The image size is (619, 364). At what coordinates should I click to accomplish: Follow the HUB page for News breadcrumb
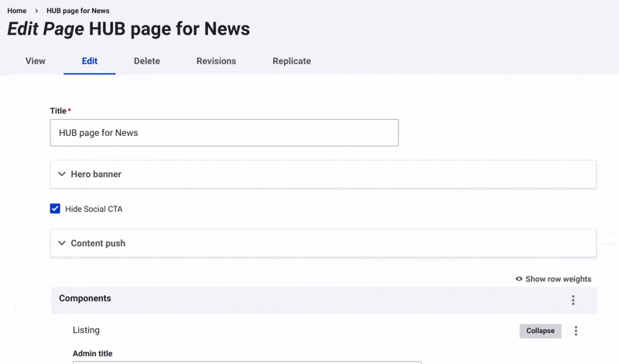[78, 11]
